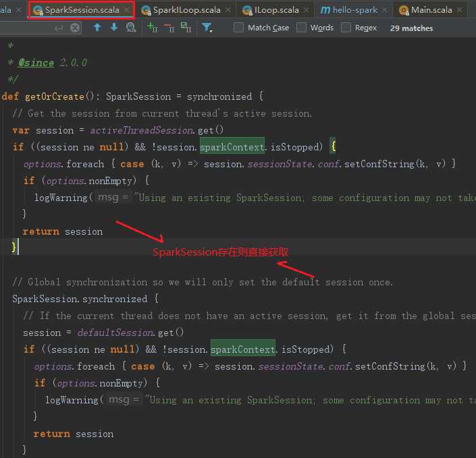Click the SparkILoop.scala file icon

coord(146,10)
